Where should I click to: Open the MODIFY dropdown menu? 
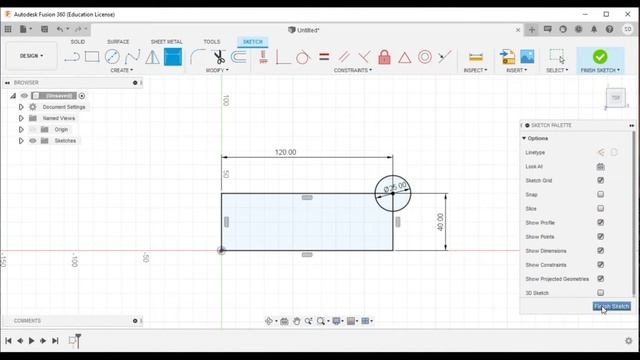coord(217,70)
